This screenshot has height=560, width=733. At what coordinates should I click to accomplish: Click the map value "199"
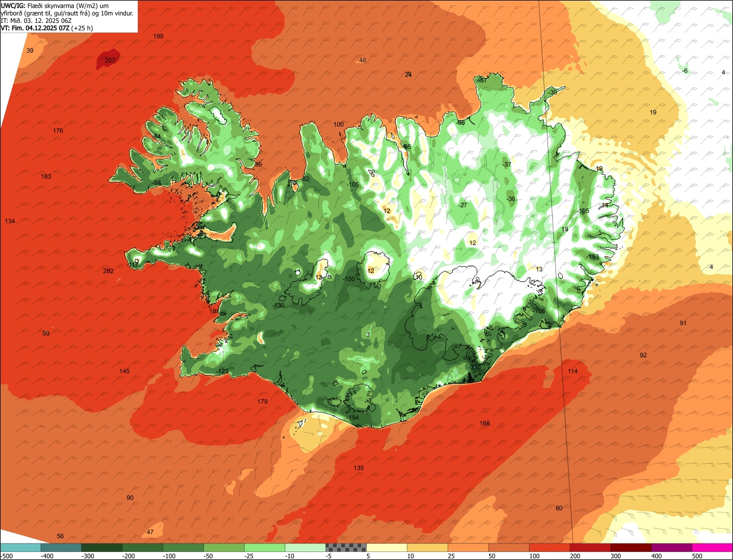159,36
